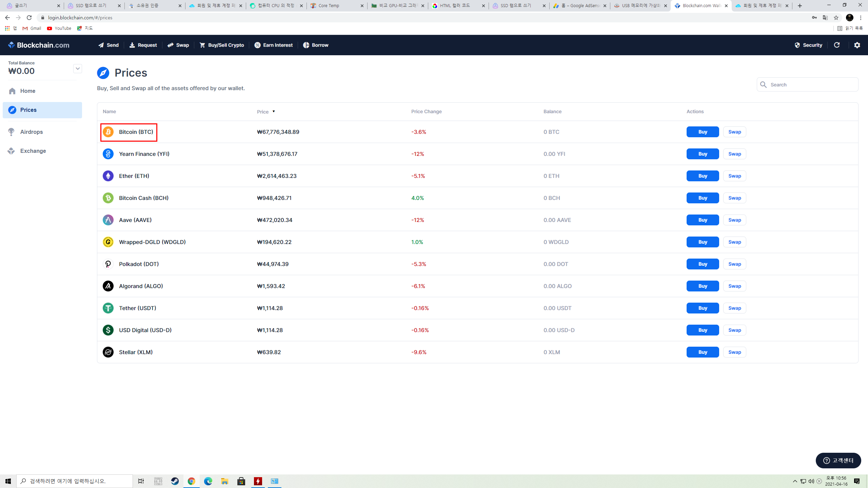Image resolution: width=868 pixels, height=488 pixels.
Task: Open the Request option in the top bar
Action: 143,45
